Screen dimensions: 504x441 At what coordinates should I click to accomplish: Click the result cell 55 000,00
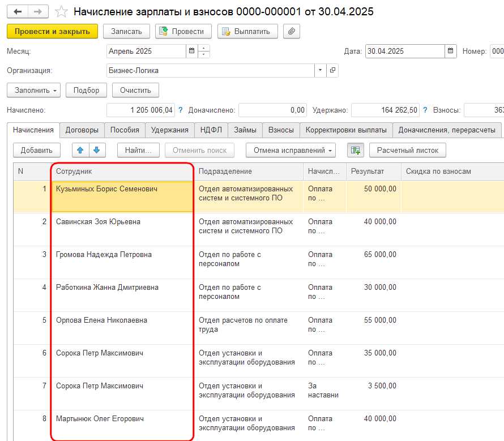coord(374,328)
